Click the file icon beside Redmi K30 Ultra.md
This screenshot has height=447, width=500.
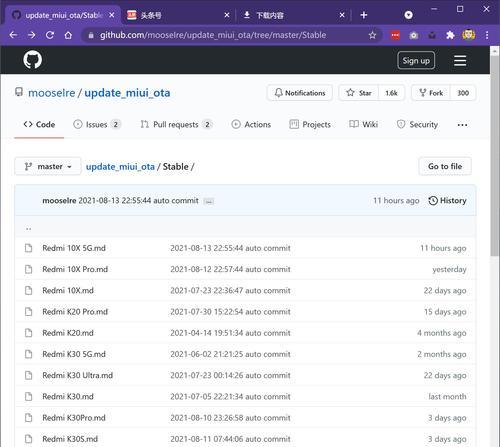tap(29, 375)
